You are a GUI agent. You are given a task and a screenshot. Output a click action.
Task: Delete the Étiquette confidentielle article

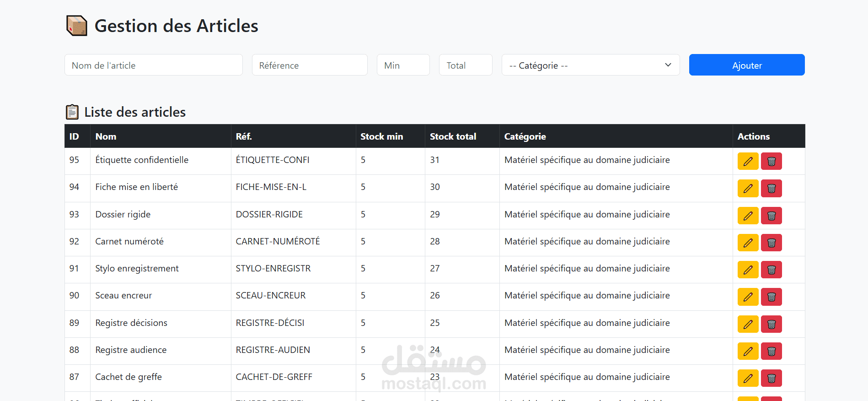(x=771, y=161)
